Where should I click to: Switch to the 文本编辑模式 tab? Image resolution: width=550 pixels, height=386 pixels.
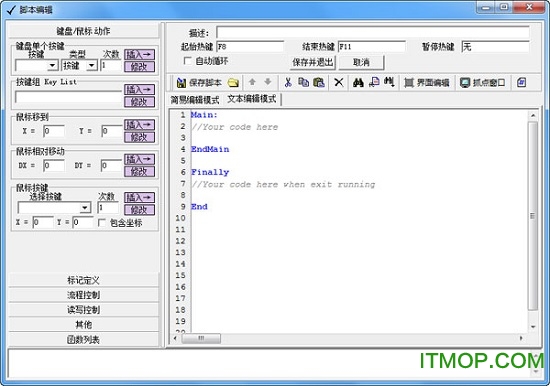coord(251,99)
